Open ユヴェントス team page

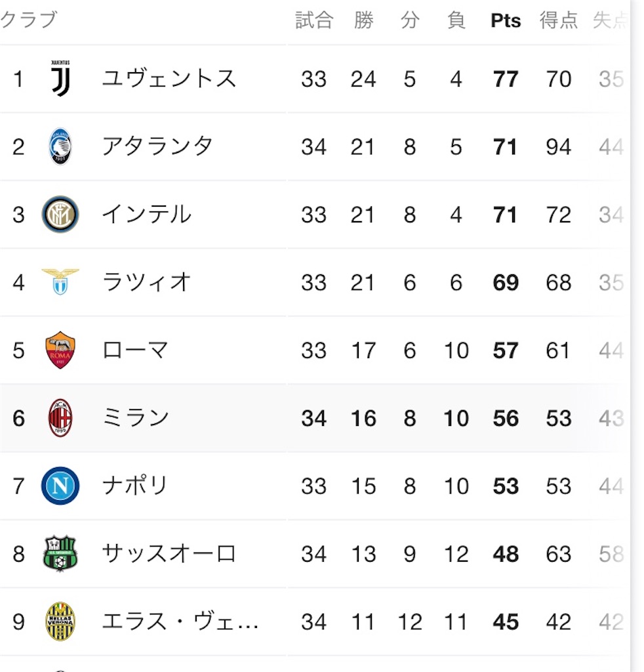[x=169, y=79]
